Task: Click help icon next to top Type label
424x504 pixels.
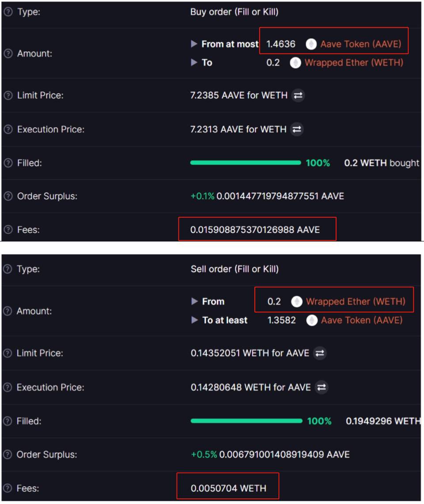Action: tap(8, 12)
